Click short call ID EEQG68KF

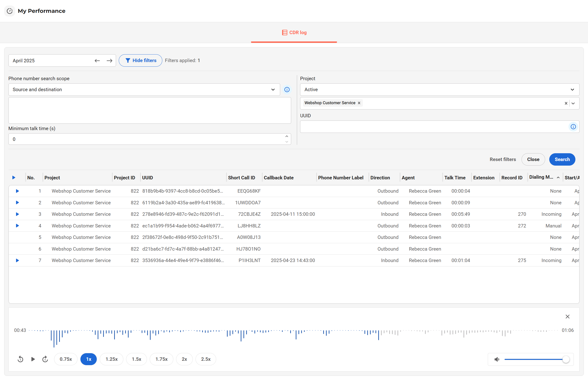(x=249, y=191)
